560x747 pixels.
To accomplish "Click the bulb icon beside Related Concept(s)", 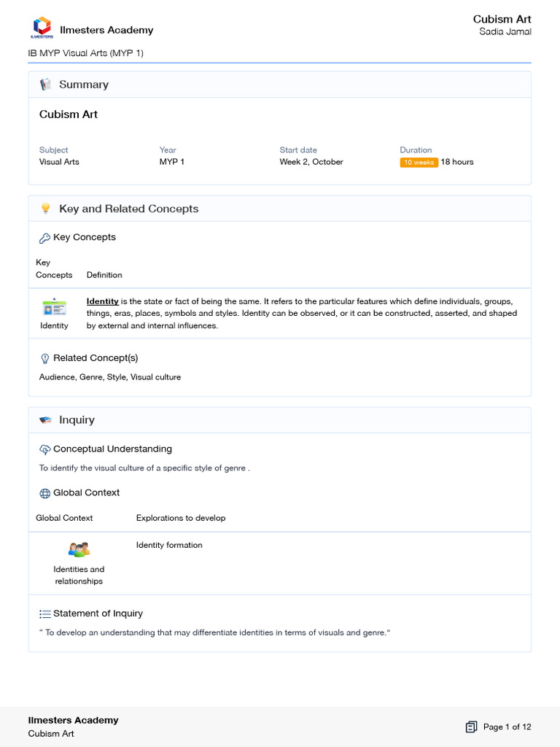I will [x=44, y=358].
